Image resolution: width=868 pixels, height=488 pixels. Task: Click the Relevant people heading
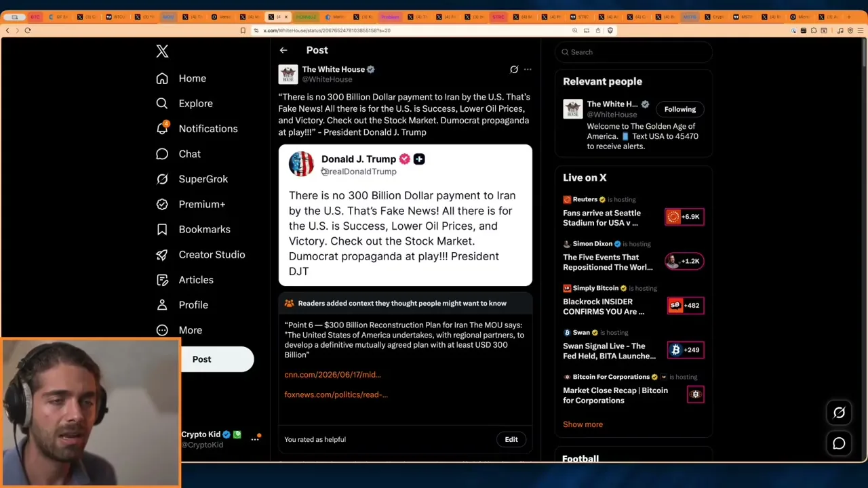pyautogui.click(x=602, y=81)
